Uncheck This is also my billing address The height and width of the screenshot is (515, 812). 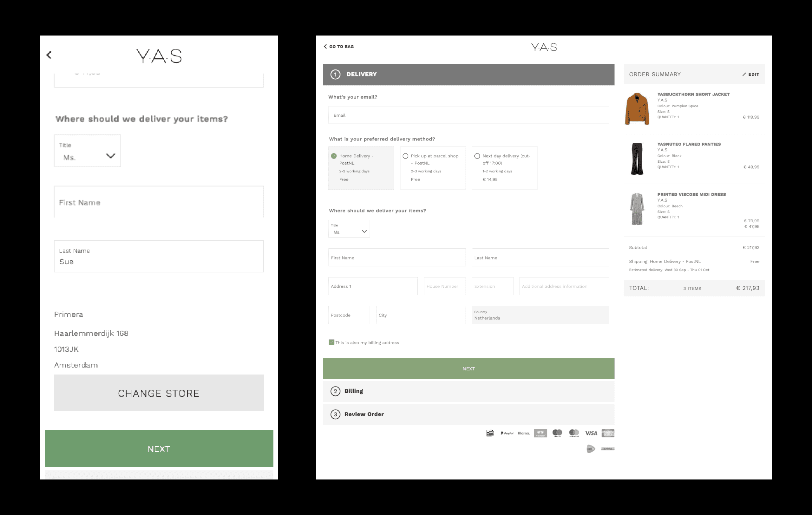(331, 342)
